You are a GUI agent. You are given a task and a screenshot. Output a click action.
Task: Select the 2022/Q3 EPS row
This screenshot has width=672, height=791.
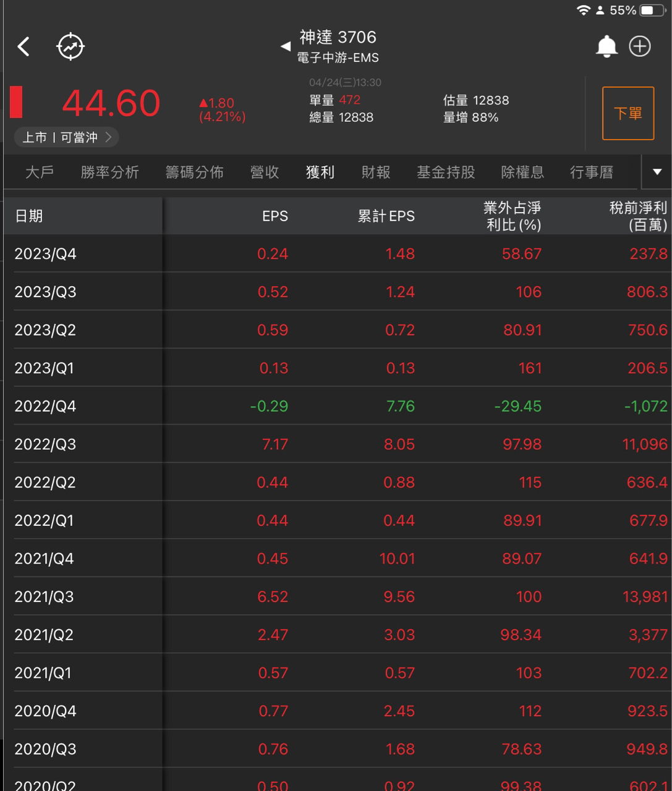tap(273, 444)
